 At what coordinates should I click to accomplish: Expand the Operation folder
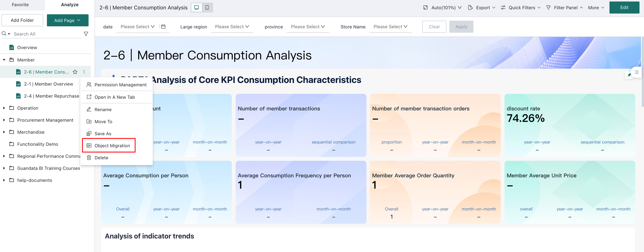coord(4,108)
